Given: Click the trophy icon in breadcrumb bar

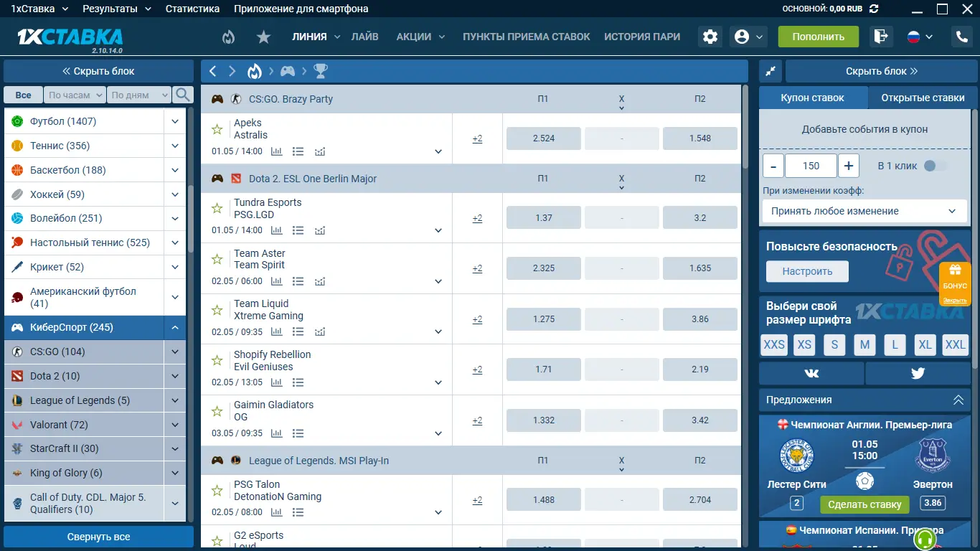Looking at the screenshot, I should point(321,71).
